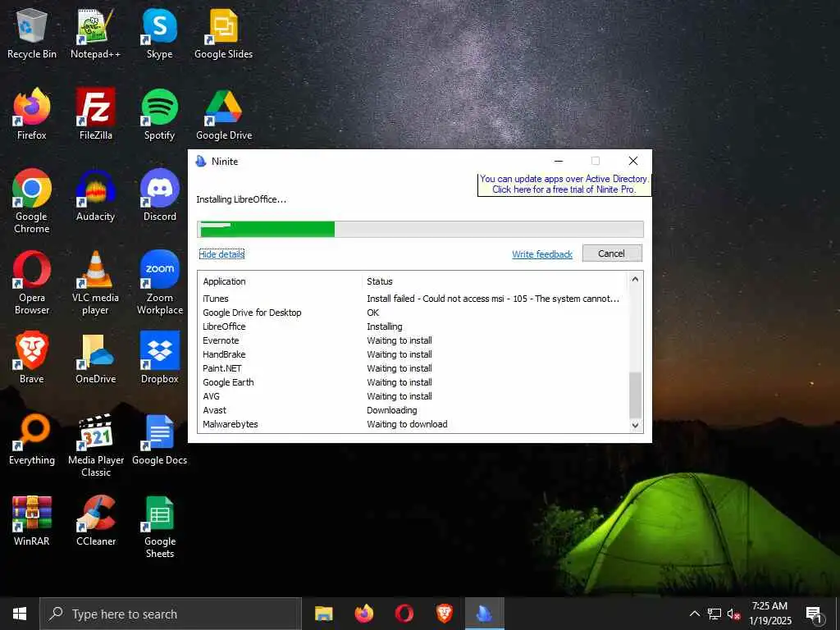Click the Ninite install progress bar

(420, 230)
